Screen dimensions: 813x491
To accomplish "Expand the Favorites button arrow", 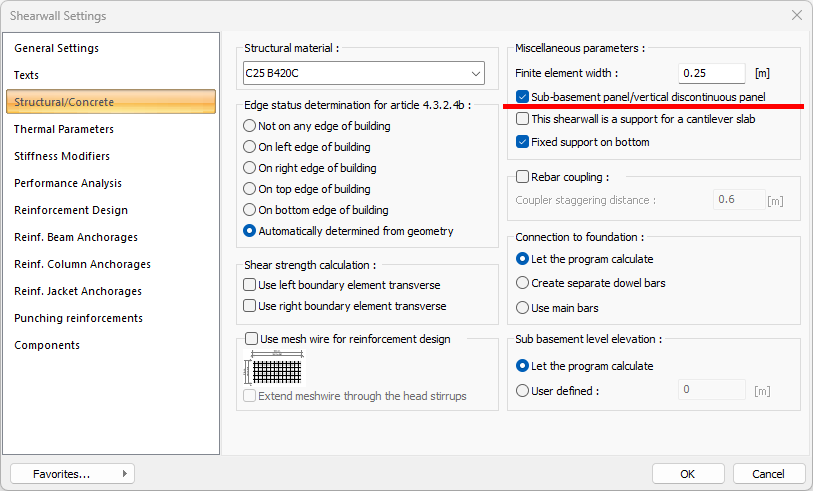I will coord(124,473).
